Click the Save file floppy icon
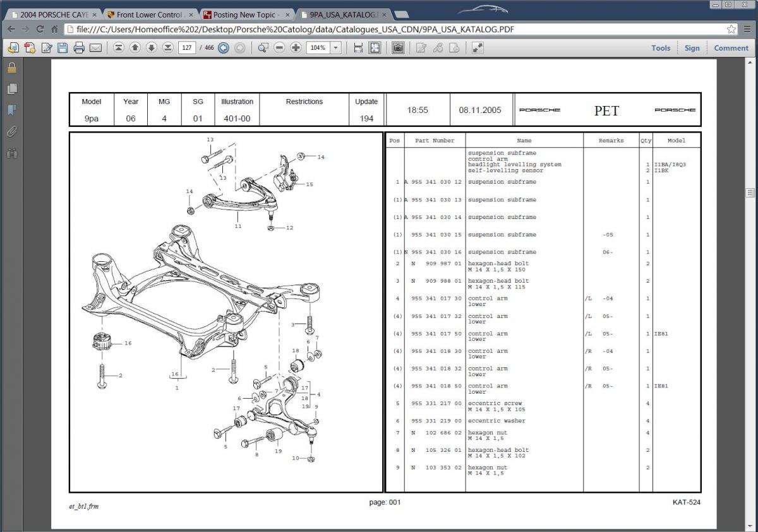758x532 pixels. 63,48
